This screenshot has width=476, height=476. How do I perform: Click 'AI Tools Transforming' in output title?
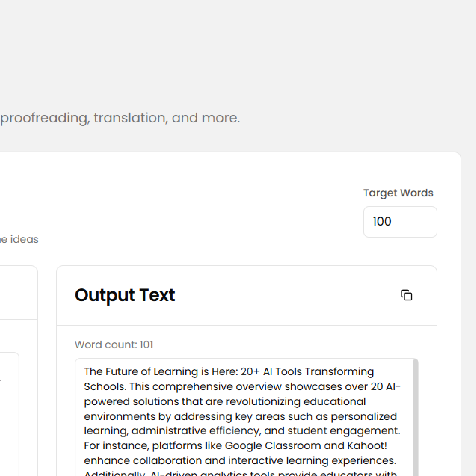point(318,372)
